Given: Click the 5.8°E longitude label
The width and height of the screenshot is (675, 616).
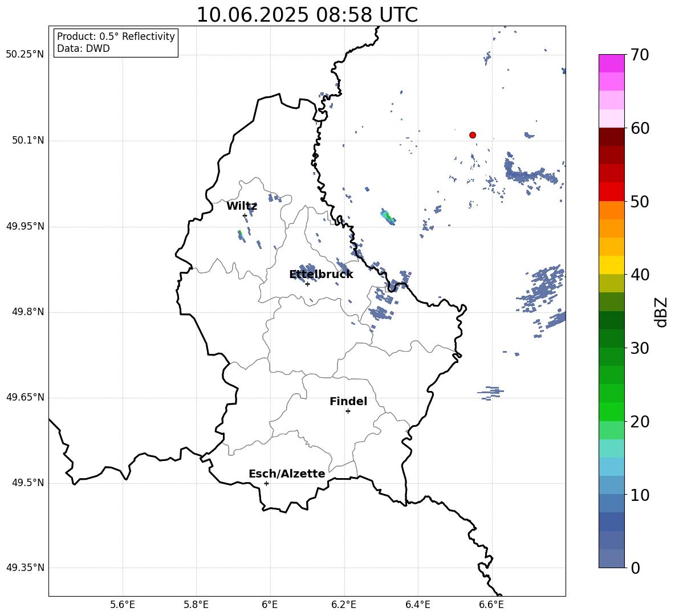Looking at the screenshot, I should pyautogui.click(x=196, y=605).
